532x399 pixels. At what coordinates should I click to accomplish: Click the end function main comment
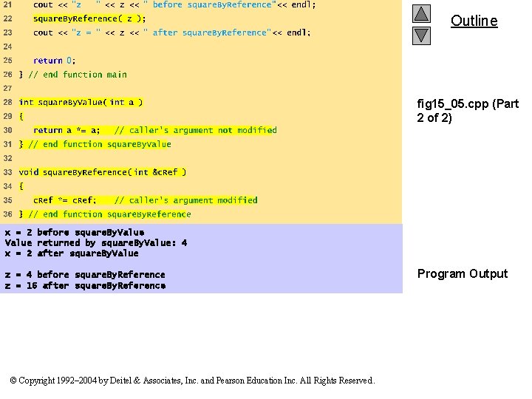pos(78,75)
